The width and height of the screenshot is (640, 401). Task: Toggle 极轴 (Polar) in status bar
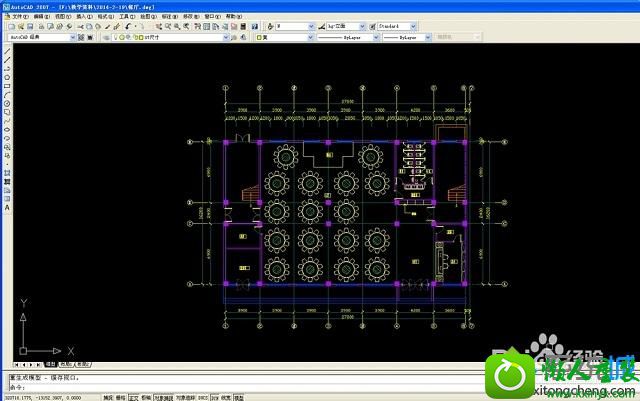tap(146, 397)
